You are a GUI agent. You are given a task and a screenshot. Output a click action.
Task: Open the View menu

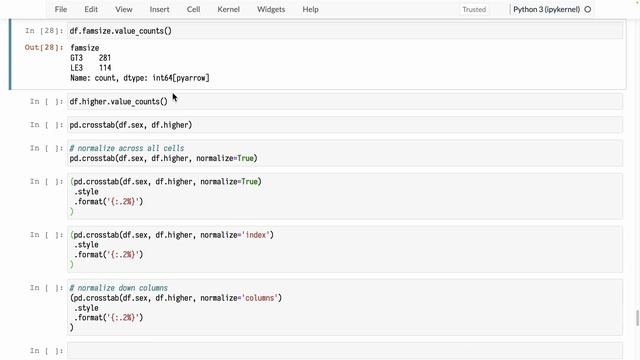pyautogui.click(x=123, y=9)
